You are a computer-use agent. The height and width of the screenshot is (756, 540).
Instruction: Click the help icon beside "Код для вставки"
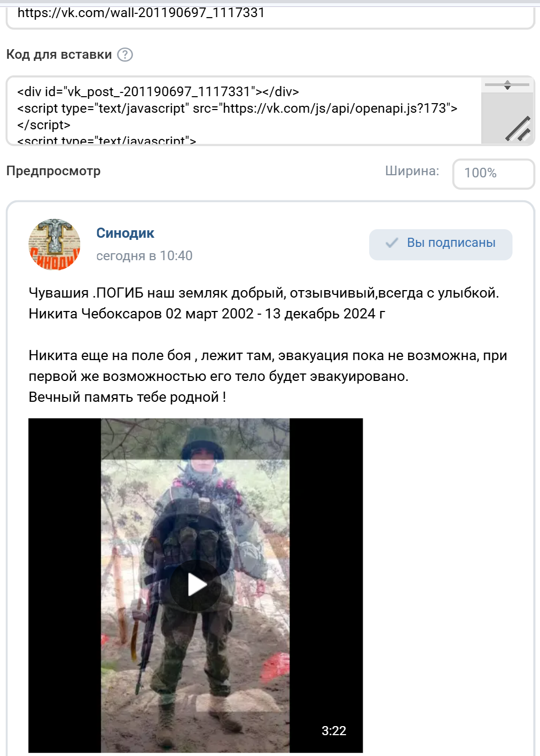[125, 54]
